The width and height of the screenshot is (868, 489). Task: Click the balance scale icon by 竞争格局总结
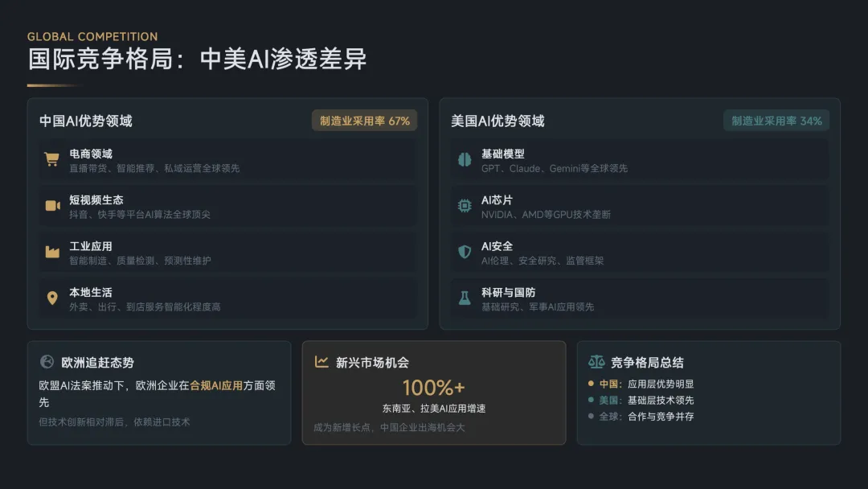coord(596,362)
